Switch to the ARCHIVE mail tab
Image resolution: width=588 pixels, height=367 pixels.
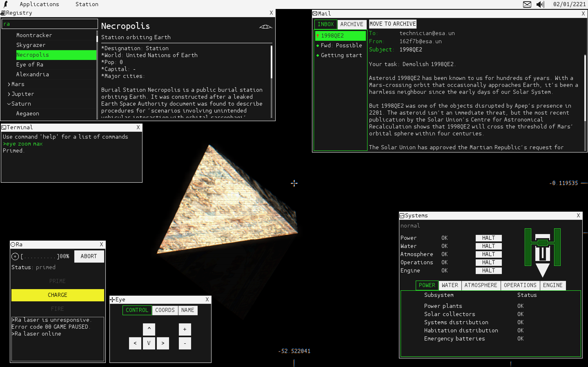tap(352, 24)
